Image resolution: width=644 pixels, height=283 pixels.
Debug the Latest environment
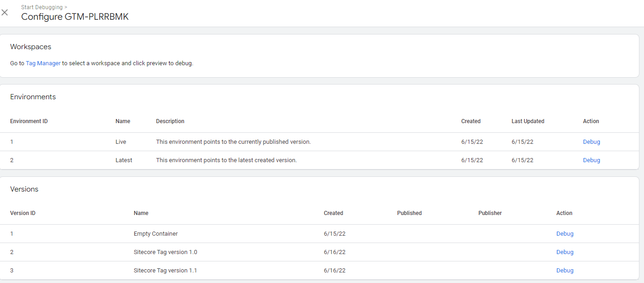click(591, 160)
